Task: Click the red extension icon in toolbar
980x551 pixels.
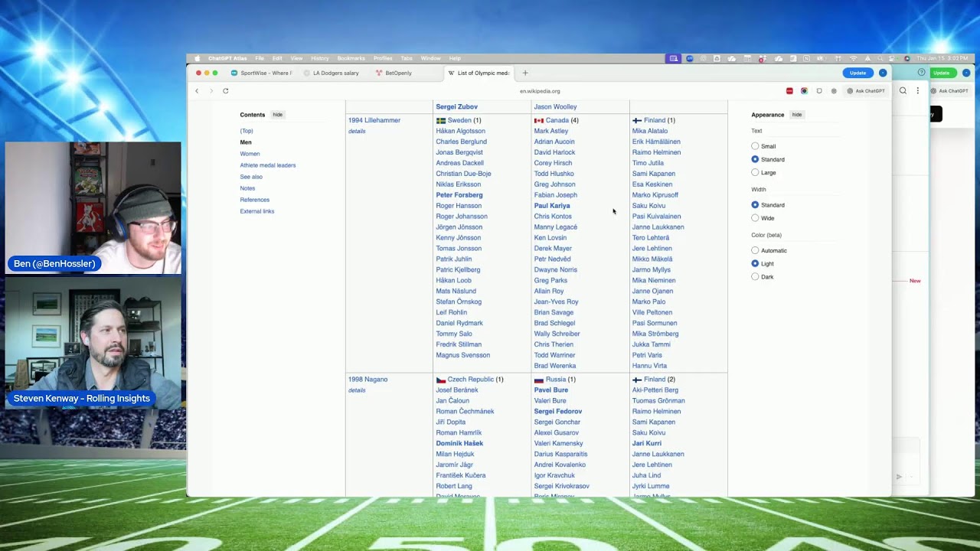Action: tap(789, 91)
